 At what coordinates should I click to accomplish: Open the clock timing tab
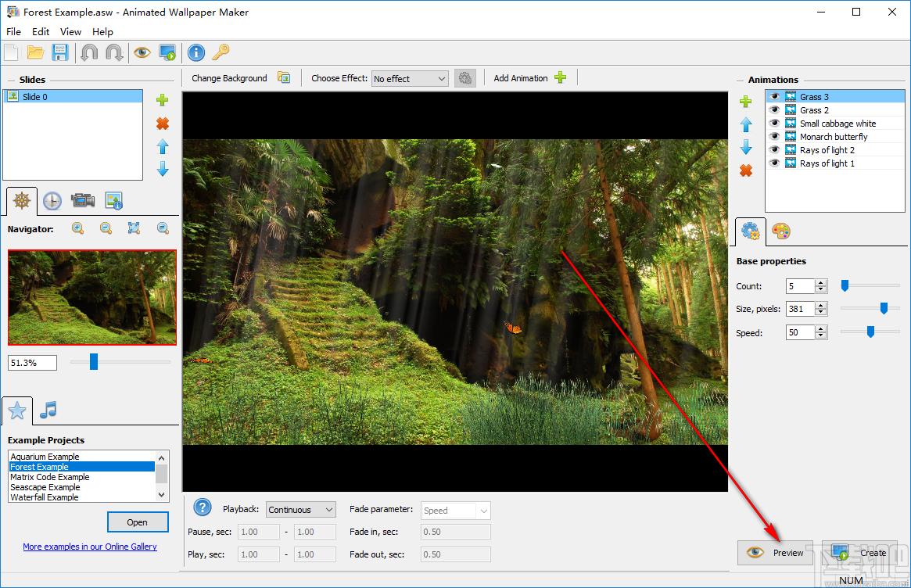click(x=52, y=201)
